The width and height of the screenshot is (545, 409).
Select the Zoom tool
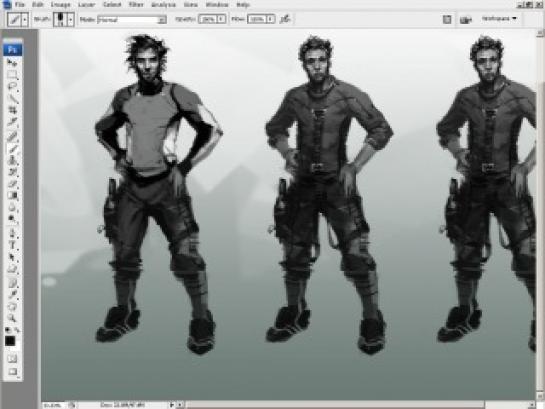[x=12, y=318]
